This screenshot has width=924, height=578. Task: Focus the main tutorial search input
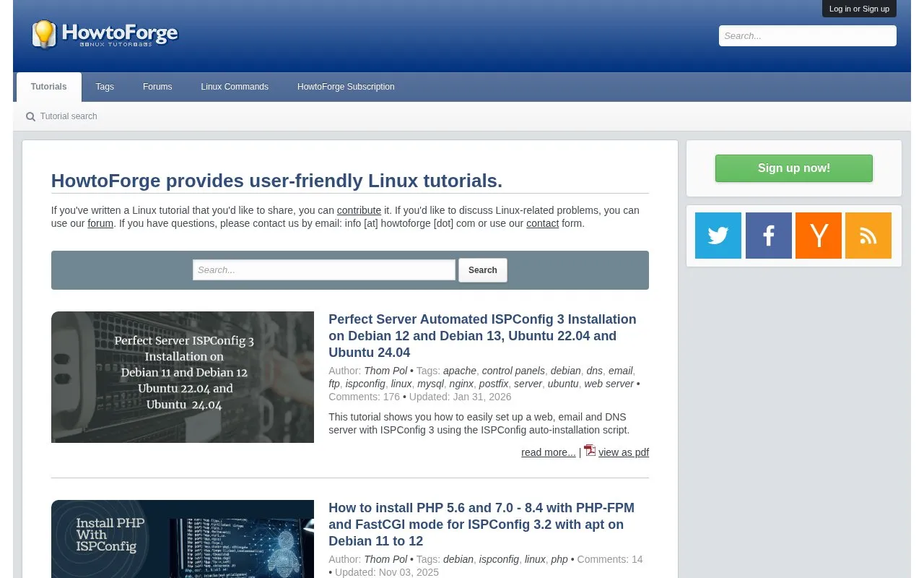click(324, 270)
